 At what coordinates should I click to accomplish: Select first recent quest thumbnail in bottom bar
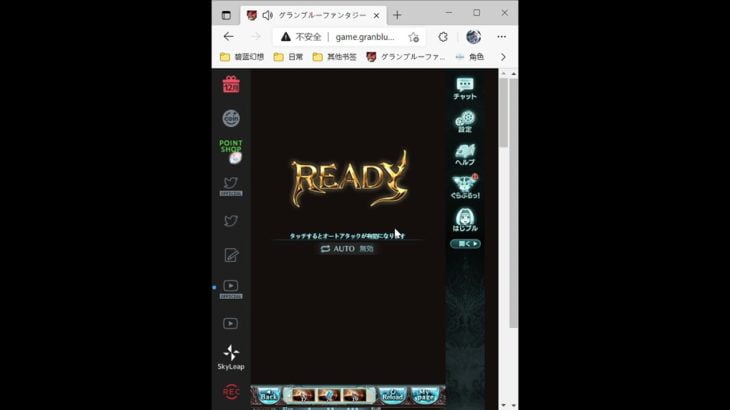[304, 396]
